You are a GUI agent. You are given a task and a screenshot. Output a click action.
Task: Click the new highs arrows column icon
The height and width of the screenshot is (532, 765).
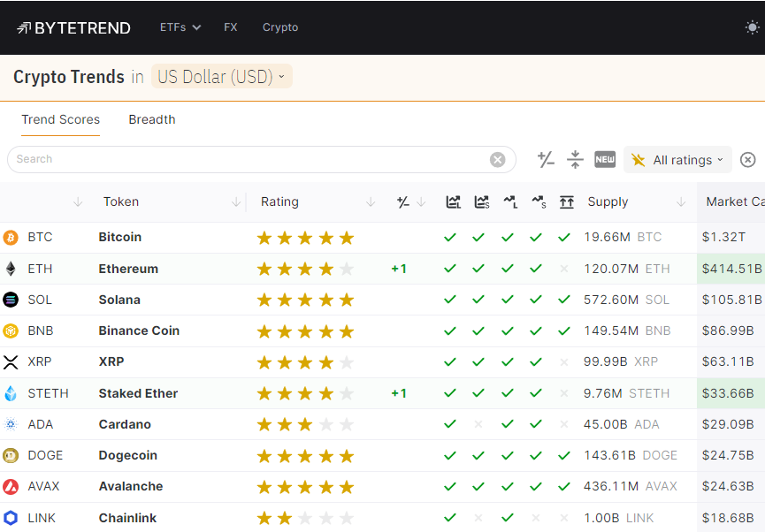pyautogui.click(x=566, y=201)
